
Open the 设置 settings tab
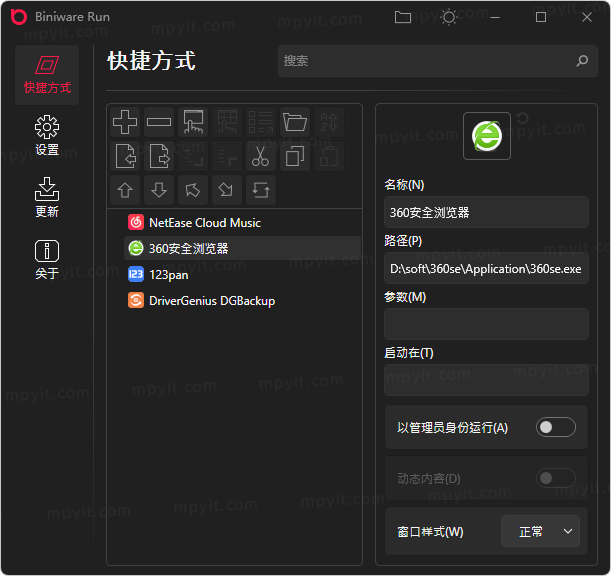[47, 135]
